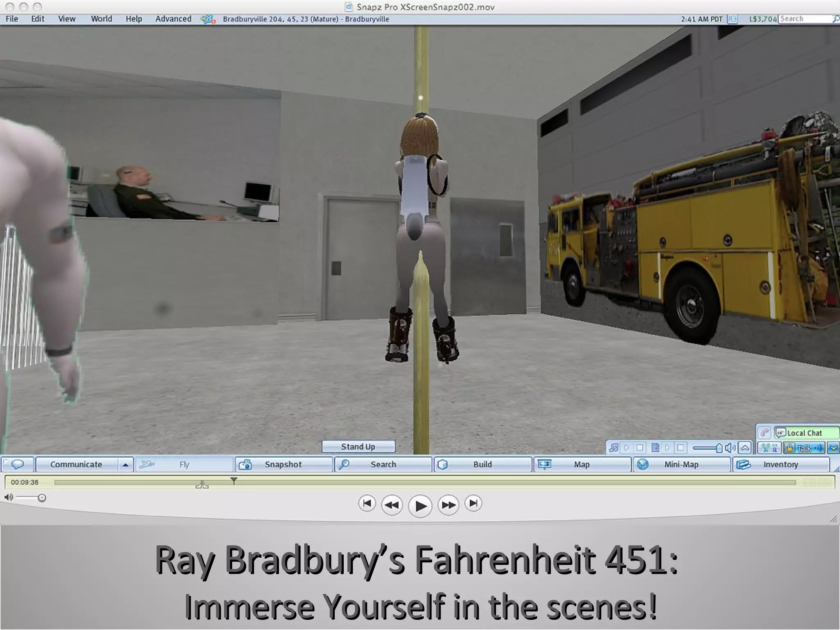Click the 2:41 AM PDT clock
Screen dimensions: 840x630
701,19
